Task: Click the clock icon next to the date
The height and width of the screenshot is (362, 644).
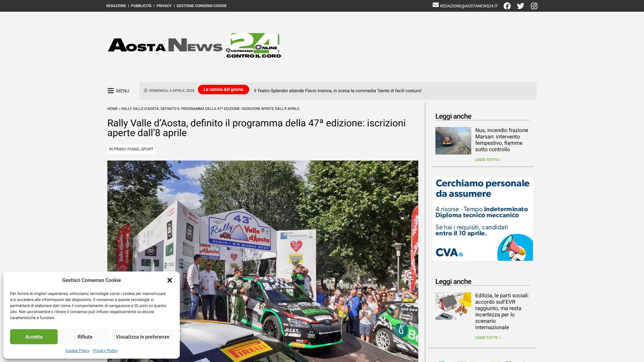Action: [x=145, y=90]
